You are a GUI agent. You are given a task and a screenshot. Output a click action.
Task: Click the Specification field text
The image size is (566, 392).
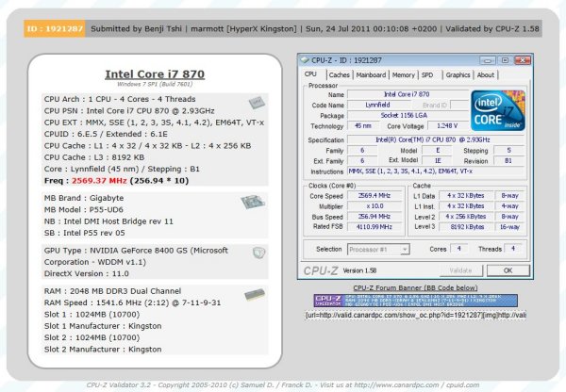coord(435,139)
